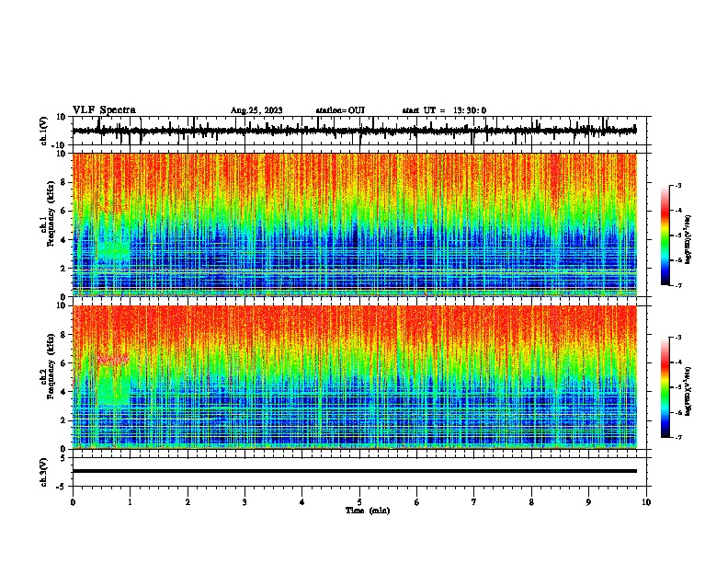The image size is (728, 563).
Task: Click time axis tick label 2
Action: point(188,502)
